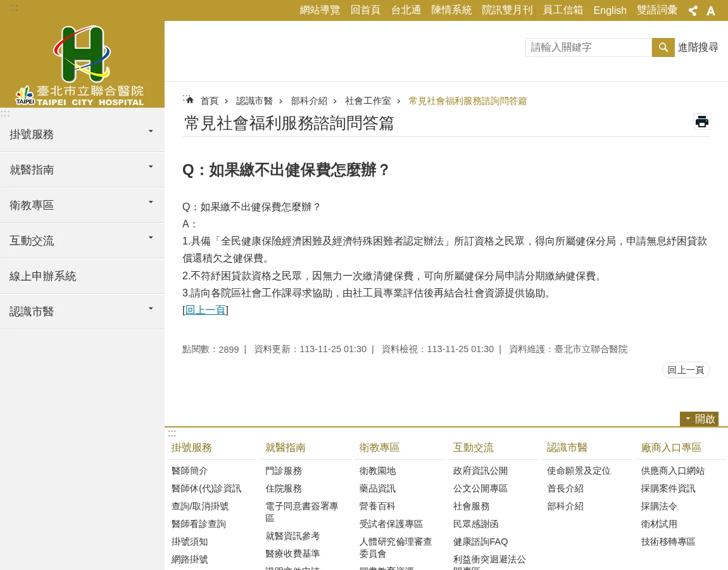Open footer 民眾感謝函 link

point(476,524)
